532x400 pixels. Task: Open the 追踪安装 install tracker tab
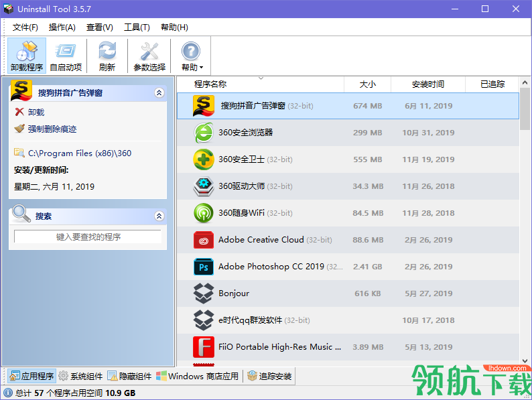270,376
